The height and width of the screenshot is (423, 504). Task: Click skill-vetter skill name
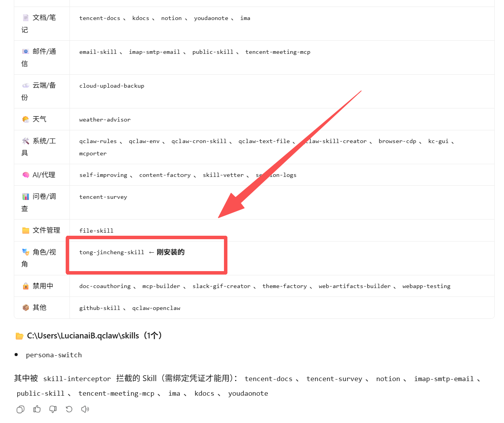[223, 175]
